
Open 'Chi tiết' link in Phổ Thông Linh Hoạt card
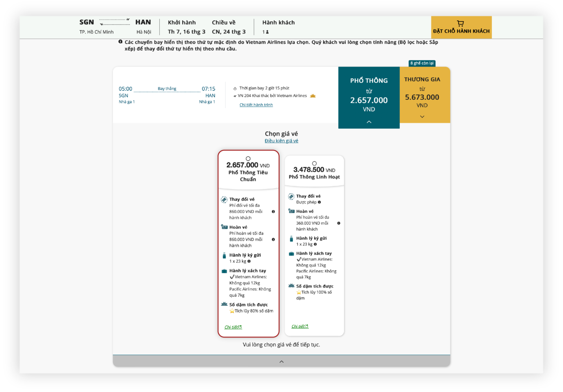coord(300,327)
